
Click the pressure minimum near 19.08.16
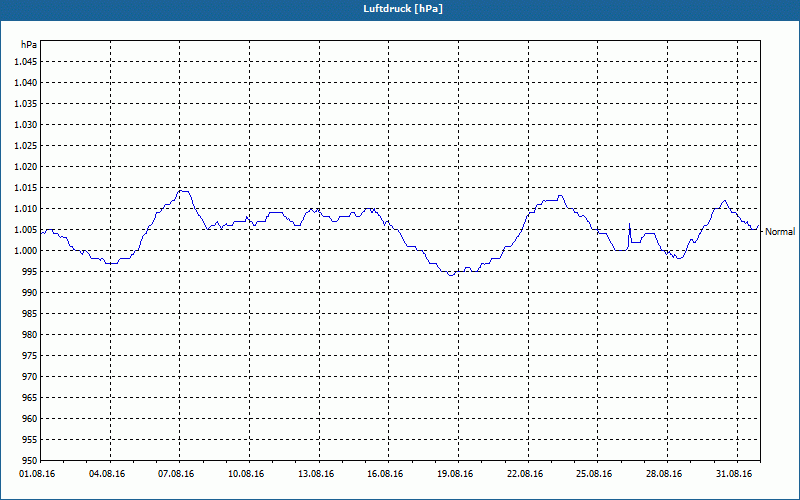click(451, 275)
